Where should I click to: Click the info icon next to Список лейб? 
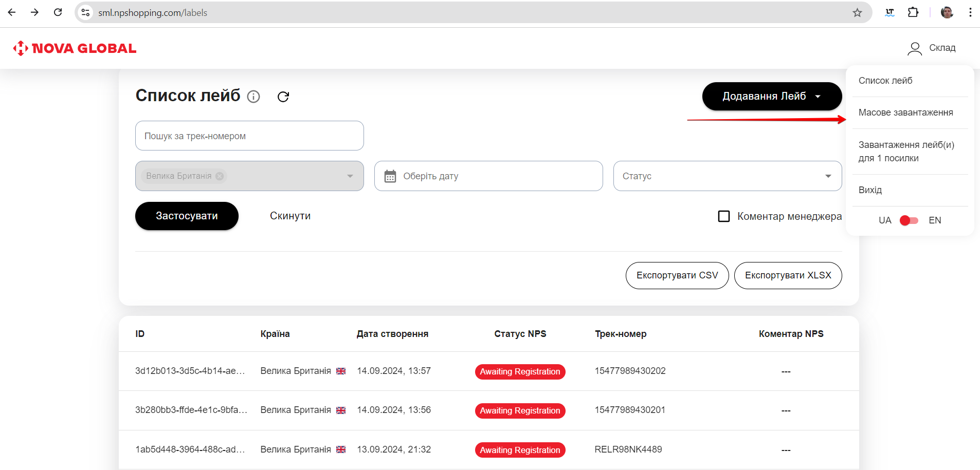(253, 97)
